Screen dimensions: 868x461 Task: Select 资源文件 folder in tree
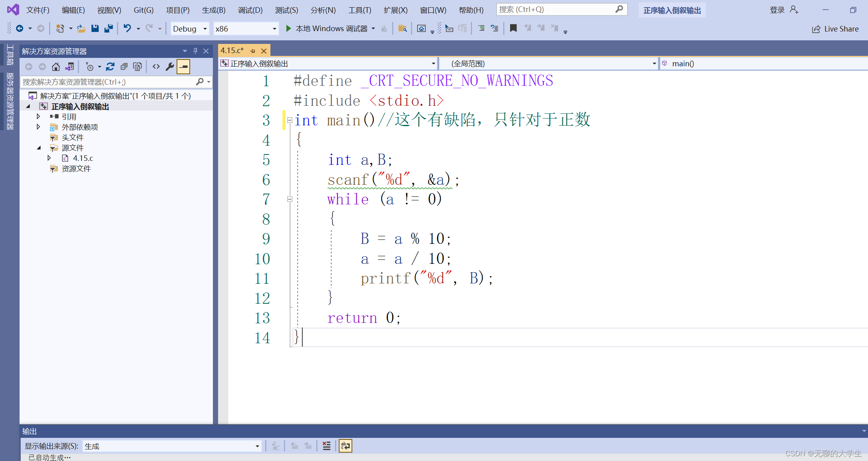click(76, 168)
